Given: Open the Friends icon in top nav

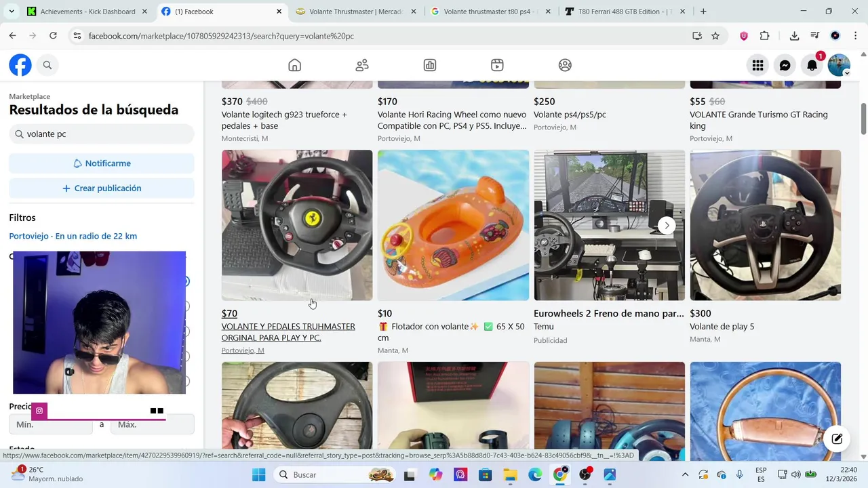Looking at the screenshot, I should point(362,65).
